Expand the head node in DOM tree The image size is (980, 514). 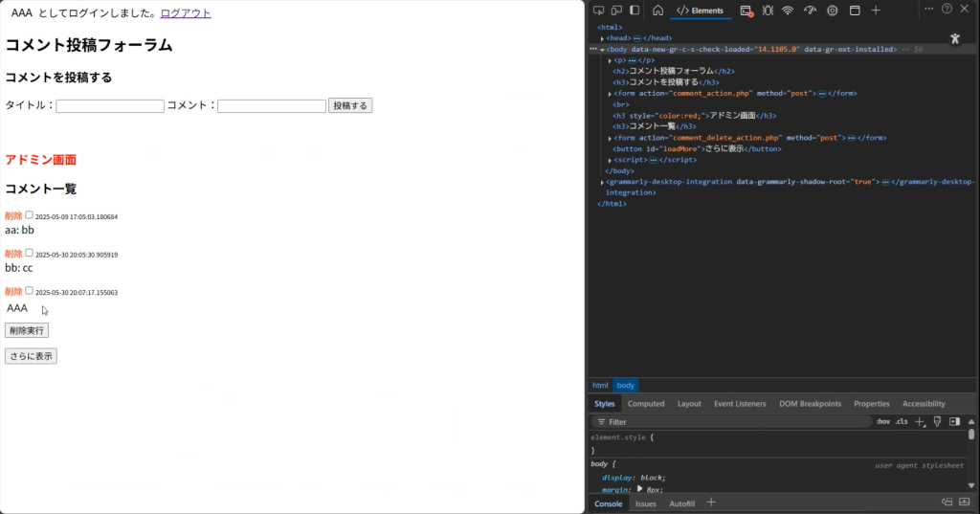[x=602, y=39]
